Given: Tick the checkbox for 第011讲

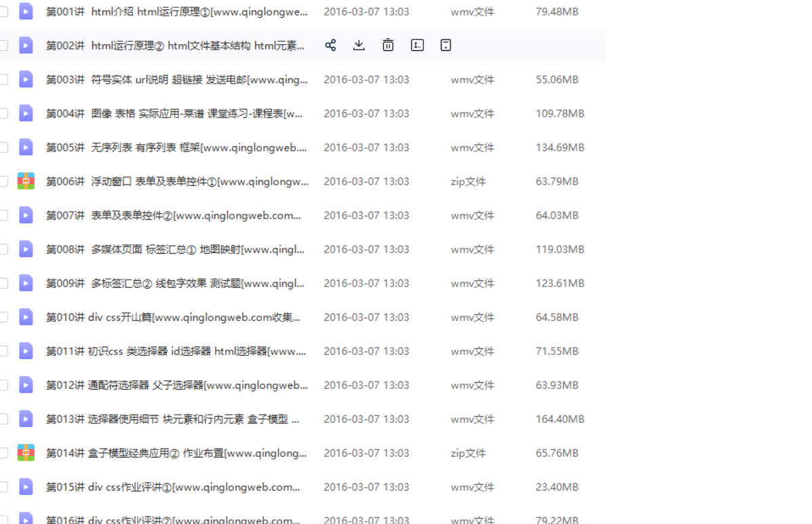Looking at the screenshot, I should pyautogui.click(x=4, y=351).
